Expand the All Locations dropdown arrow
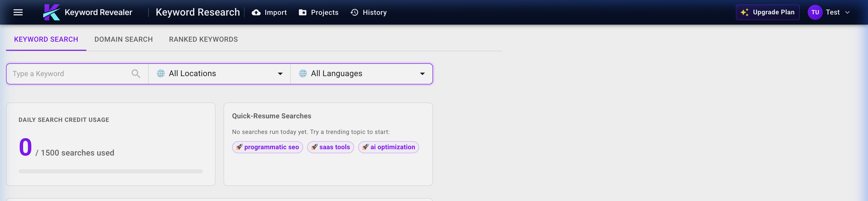This screenshot has height=201, width=868. click(280, 74)
